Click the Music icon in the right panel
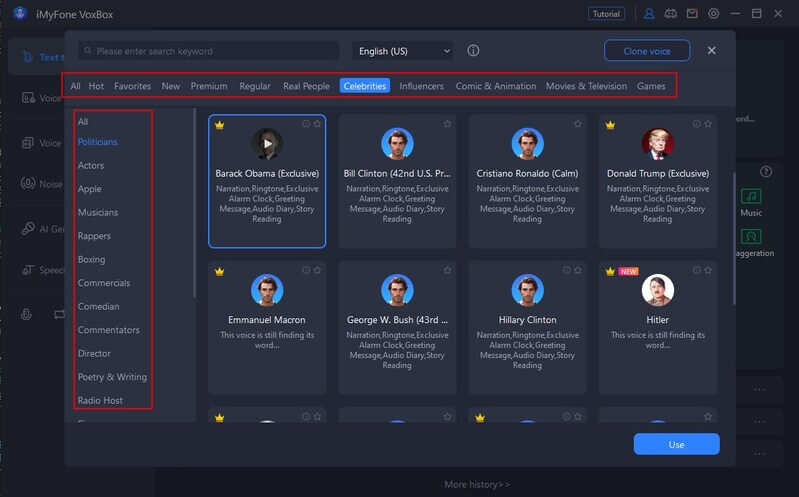Screen dimensions: 799x497 tap(750, 197)
